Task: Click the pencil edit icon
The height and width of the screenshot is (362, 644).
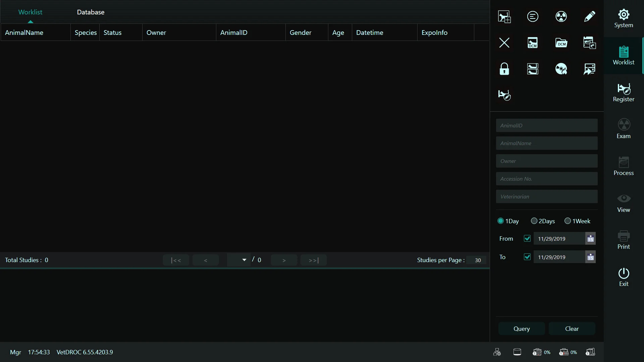Action: (x=589, y=16)
